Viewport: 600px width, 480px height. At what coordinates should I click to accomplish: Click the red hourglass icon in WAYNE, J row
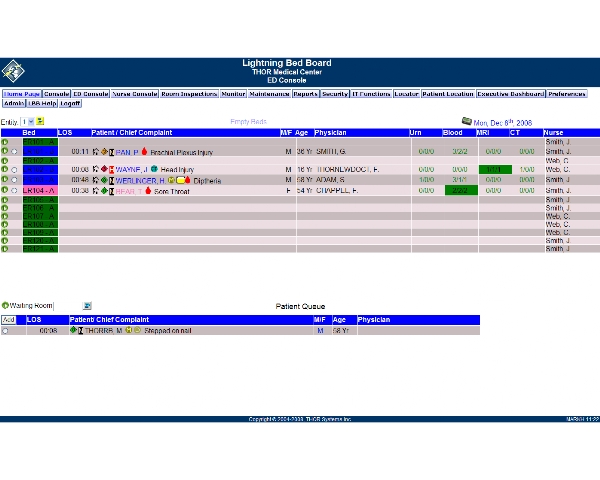coord(111,169)
